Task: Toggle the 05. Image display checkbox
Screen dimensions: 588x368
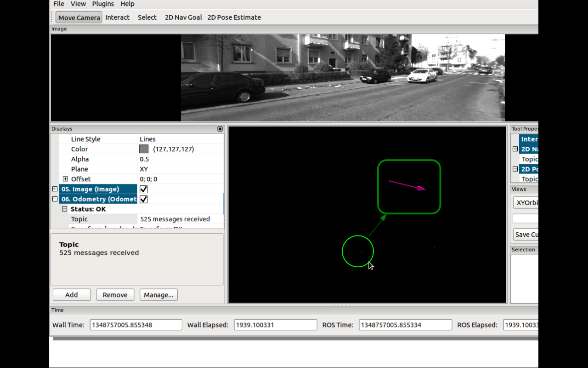Action: [x=144, y=189]
